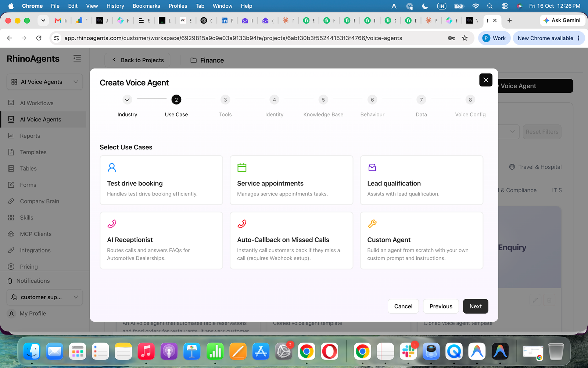Close the Create Voice Agent dialog

pyautogui.click(x=485, y=80)
